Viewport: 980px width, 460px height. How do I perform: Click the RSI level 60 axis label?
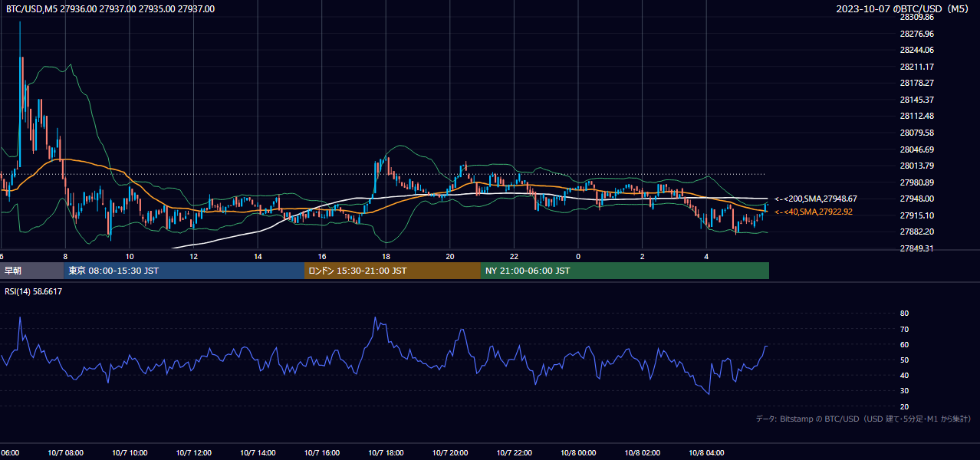pyautogui.click(x=904, y=344)
